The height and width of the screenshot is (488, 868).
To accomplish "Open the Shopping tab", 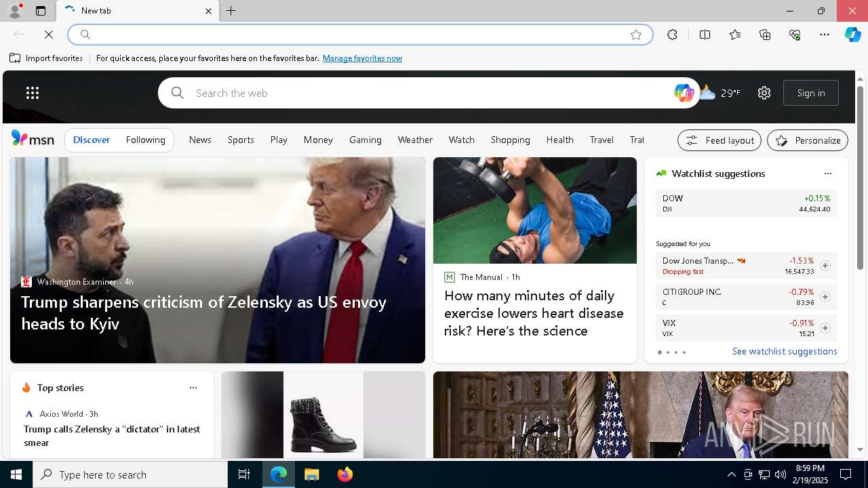I will 510,140.
